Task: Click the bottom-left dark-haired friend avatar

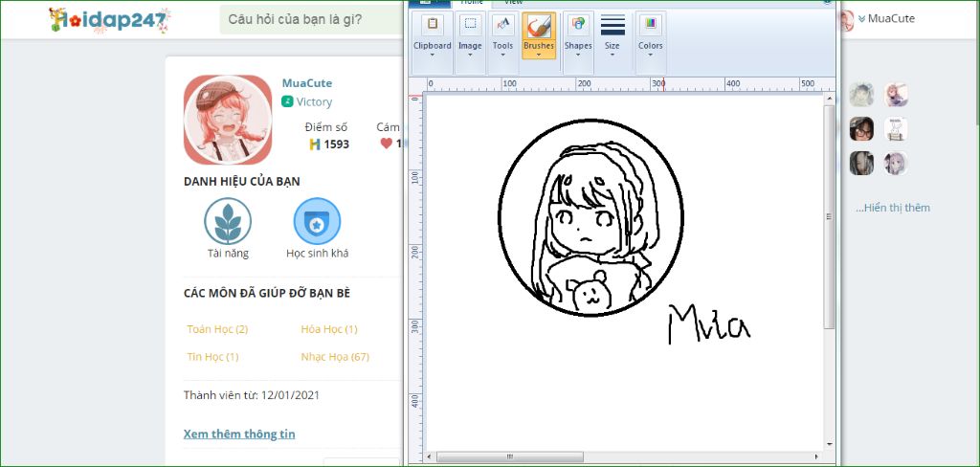Action: (x=861, y=164)
